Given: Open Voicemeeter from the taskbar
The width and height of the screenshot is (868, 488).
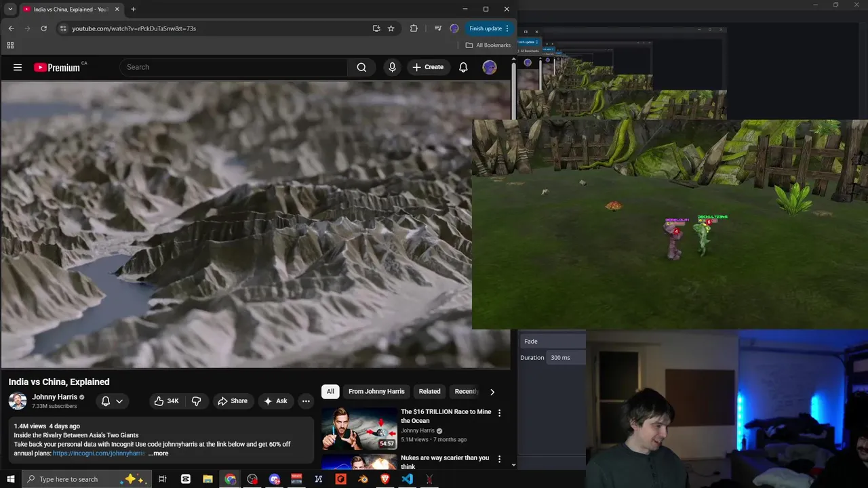Looking at the screenshot, I should click(x=296, y=479).
